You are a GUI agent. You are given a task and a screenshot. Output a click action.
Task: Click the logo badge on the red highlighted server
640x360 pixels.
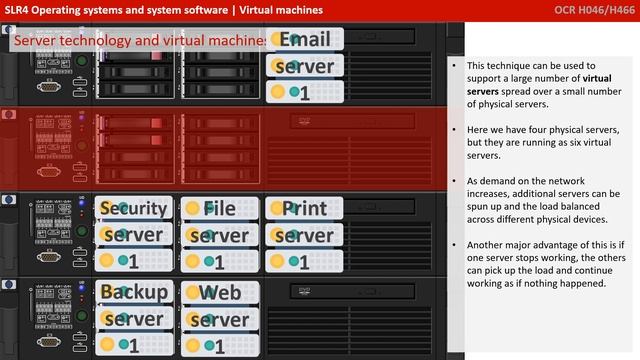pos(9,114)
